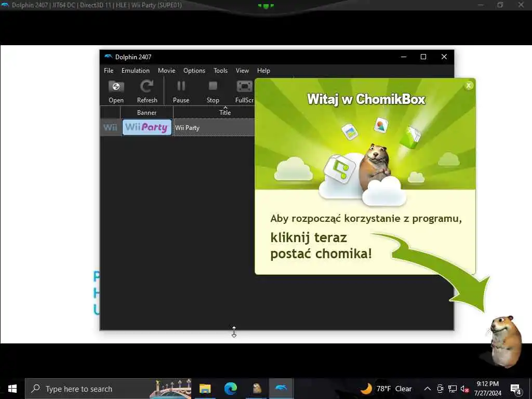Open the Tools menu
This screenshot has width=532, height=399.
(220, 71)
